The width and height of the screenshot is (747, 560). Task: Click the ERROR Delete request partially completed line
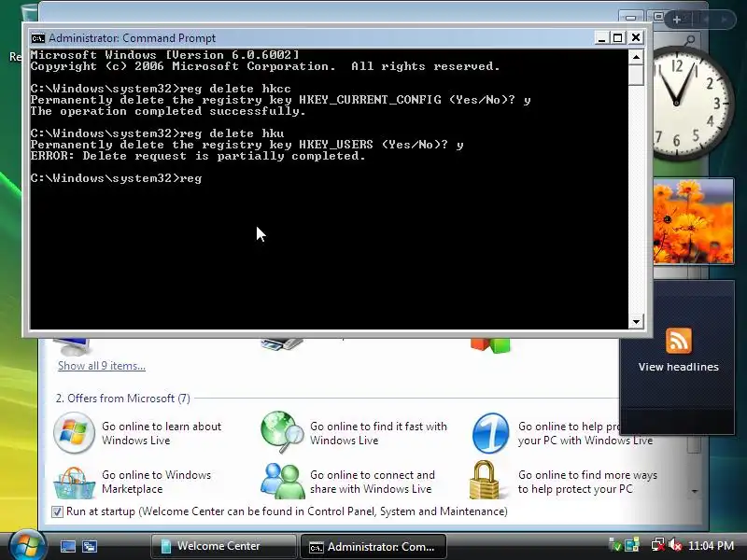[x=198, y=156]
